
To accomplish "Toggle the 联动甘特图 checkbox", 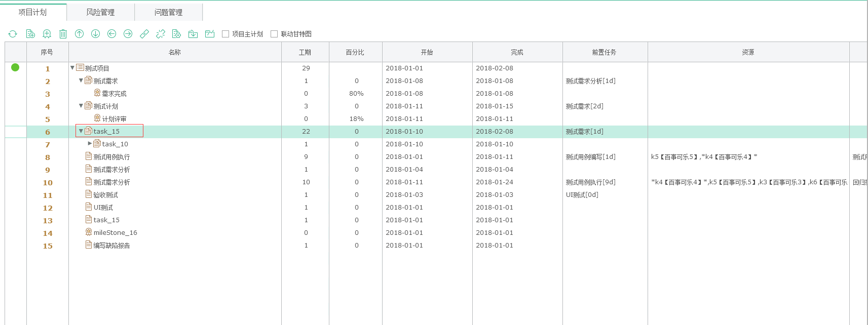I will (274, 34).
